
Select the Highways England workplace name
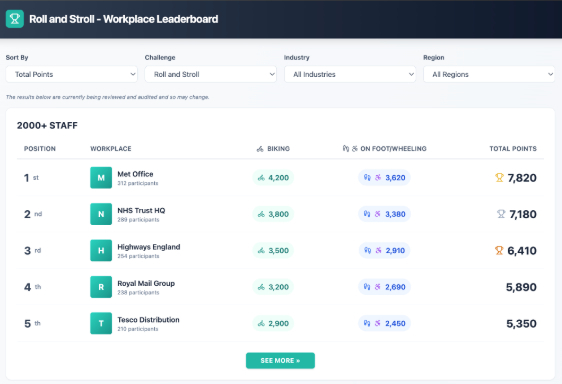[x=149, y=247]
